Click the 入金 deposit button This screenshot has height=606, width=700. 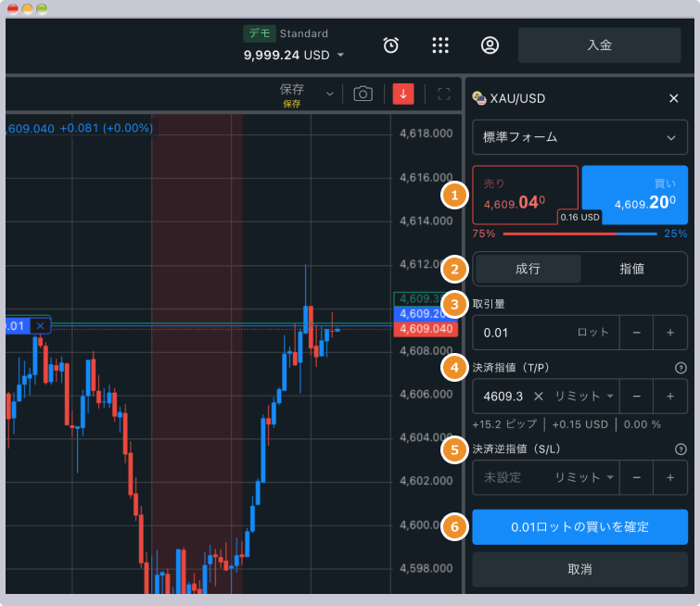599,44
